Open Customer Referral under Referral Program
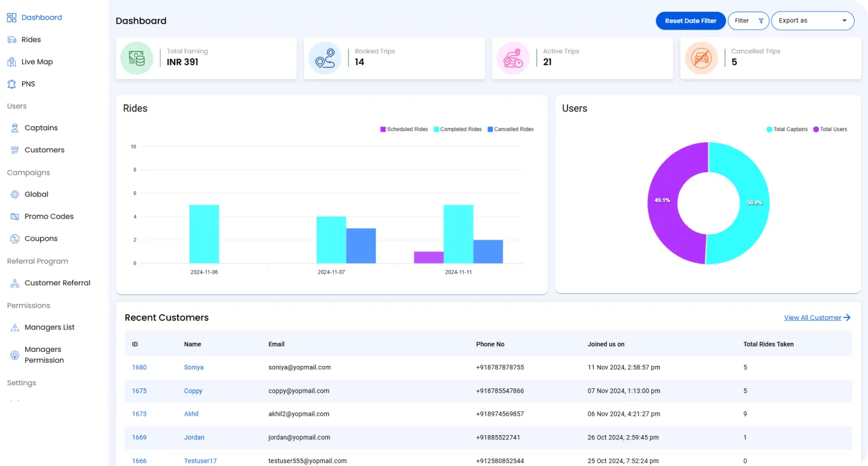Viewport: 868px width, 466px height. pyautogui.click(x=58, y=283)
